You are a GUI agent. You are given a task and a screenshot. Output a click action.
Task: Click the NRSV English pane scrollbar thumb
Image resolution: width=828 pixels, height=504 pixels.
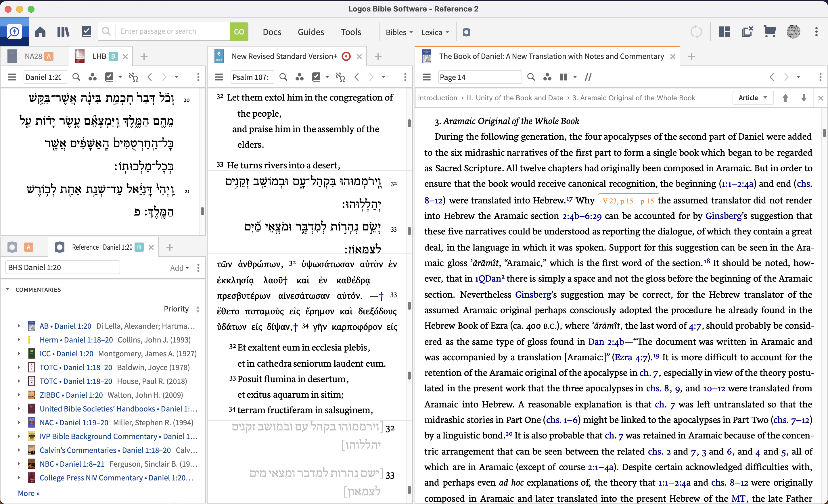409,123
